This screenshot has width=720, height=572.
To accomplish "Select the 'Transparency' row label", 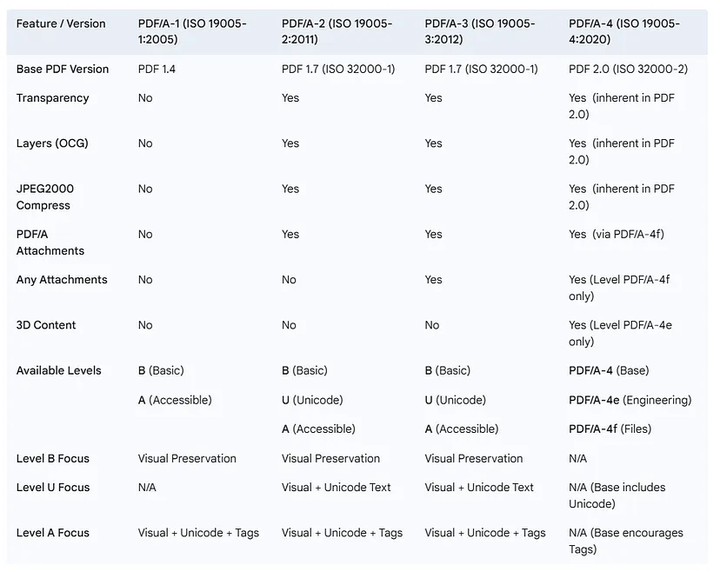I will click(52, 98).
